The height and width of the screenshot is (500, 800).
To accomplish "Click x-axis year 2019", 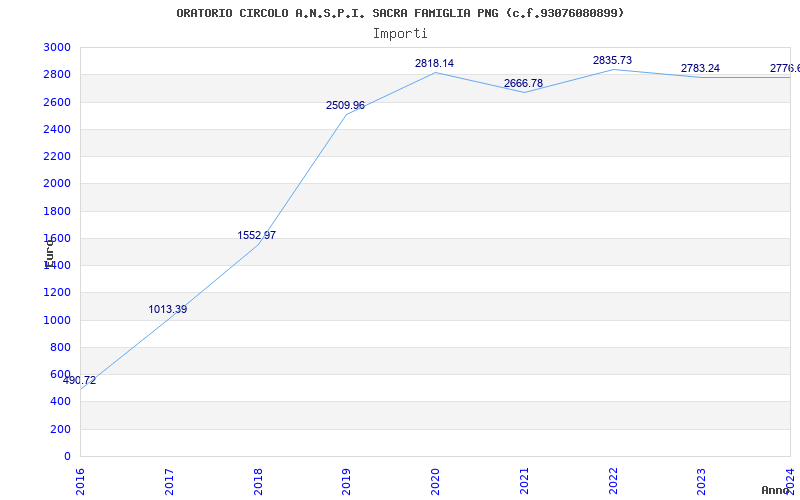I will (x=346, y=482).
